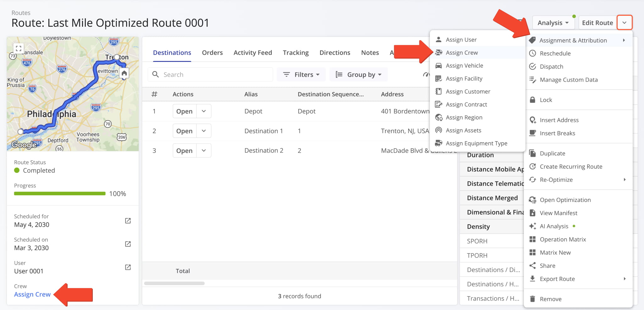This screenshot has height=310, width=644.
Task: Click the AI Analysis sparkle icon
Action: pos(532,226)
